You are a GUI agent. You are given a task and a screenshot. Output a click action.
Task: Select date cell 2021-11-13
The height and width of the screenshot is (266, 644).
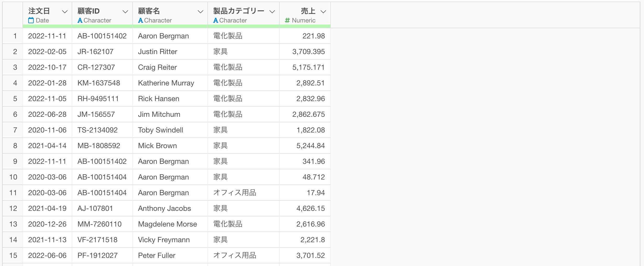(47, 240)
